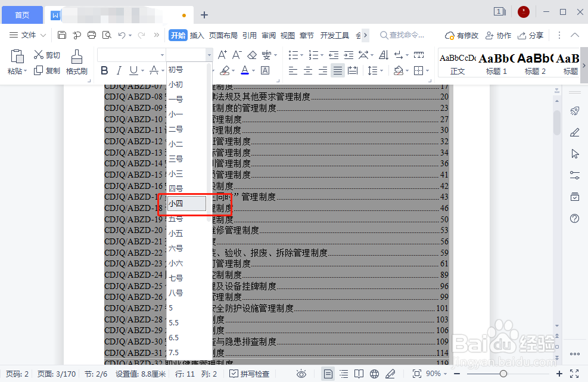Apply the 标题 2 style
Screen dimensions: 588x382
point(535,64)
